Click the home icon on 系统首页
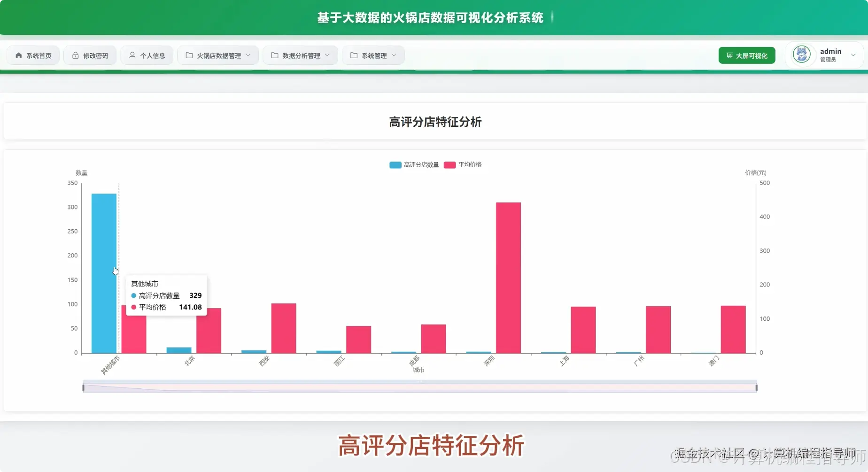Image resolution: width=868 pixels, height=472 pixels. click(18, 55)
